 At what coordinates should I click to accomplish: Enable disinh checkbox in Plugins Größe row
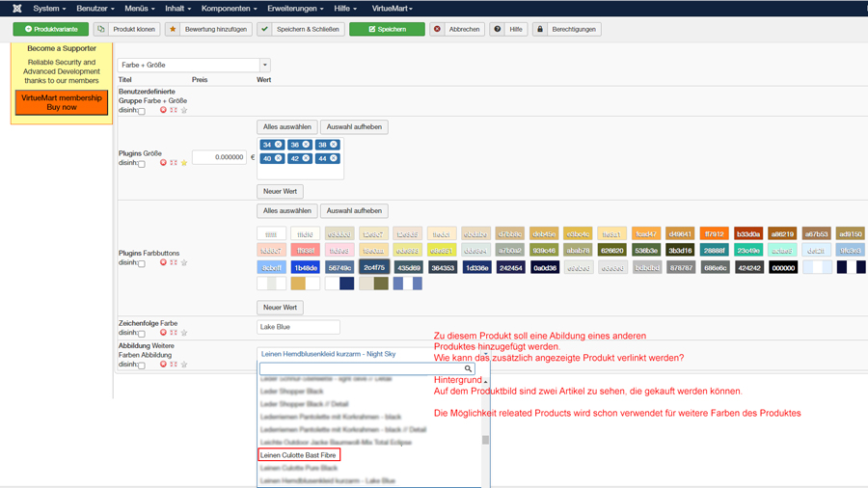[142, 164]
